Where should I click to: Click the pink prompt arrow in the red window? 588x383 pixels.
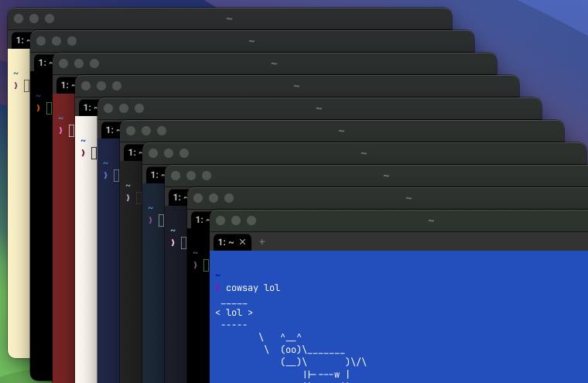click(60, 131)
